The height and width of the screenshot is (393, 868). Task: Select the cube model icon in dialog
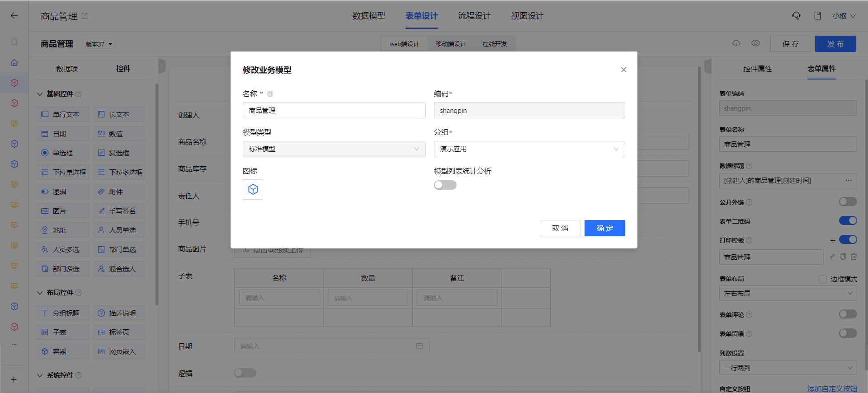click(253, 190)
